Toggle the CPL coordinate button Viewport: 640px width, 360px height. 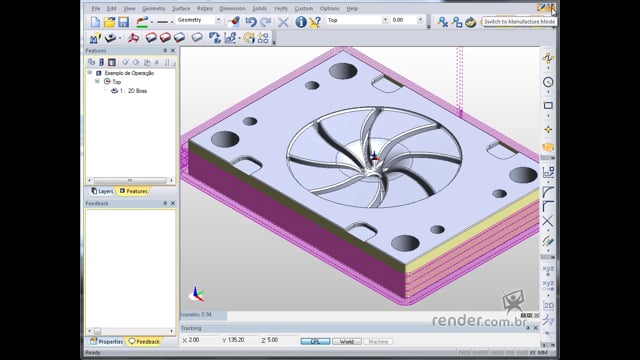coord(315,341)
